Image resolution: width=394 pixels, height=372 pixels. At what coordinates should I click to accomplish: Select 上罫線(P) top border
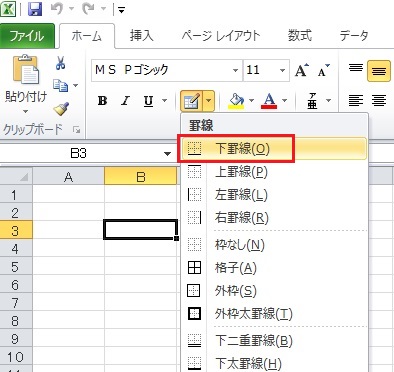pyautogui.click(x=274, y=172)
